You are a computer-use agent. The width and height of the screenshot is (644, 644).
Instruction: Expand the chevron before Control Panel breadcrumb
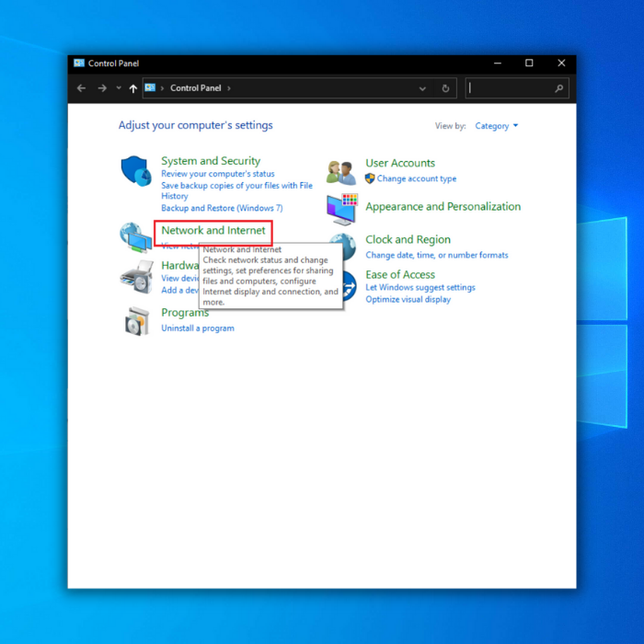[162, 88]
